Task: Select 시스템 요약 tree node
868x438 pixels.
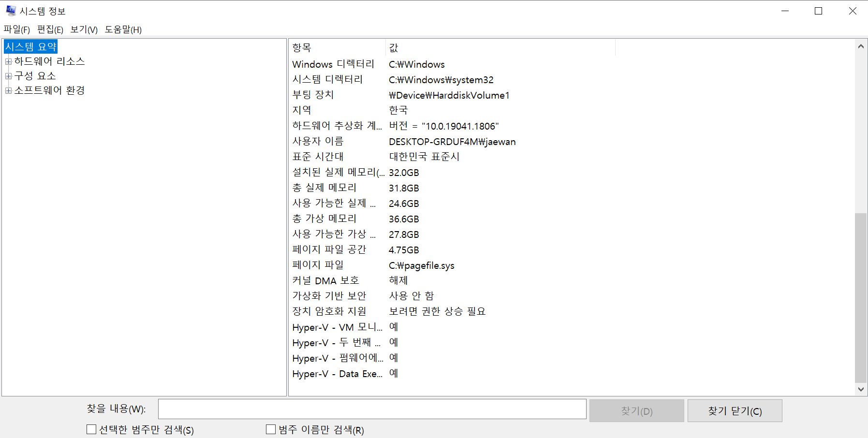Action: coord(31,47)
